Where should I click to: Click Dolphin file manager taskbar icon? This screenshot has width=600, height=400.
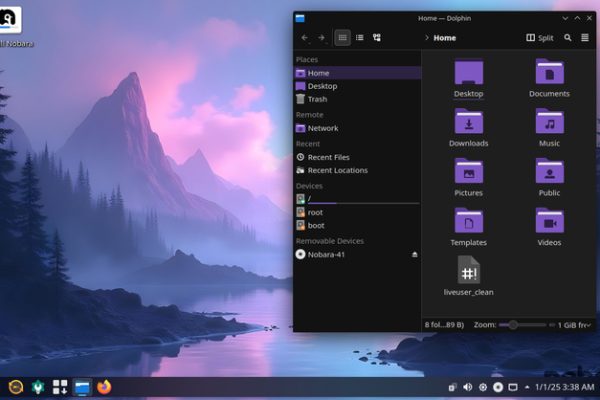click(x=82, y=387)
